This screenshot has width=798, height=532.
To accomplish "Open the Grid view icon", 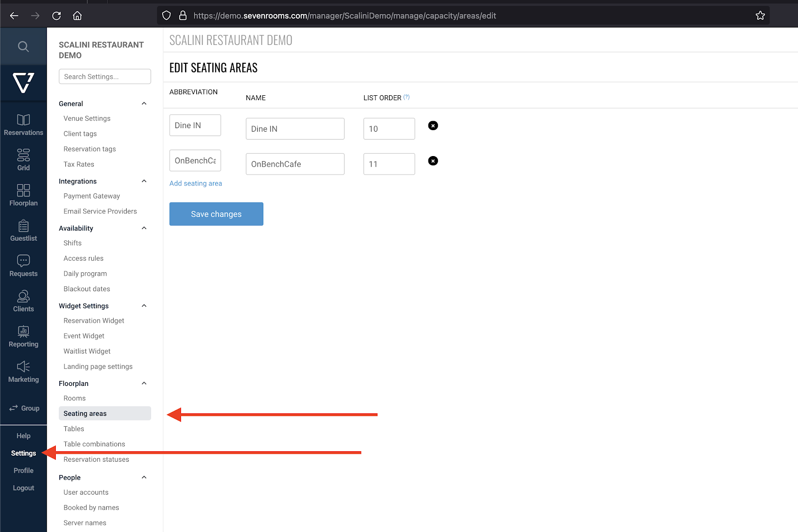I will (23, 155).
